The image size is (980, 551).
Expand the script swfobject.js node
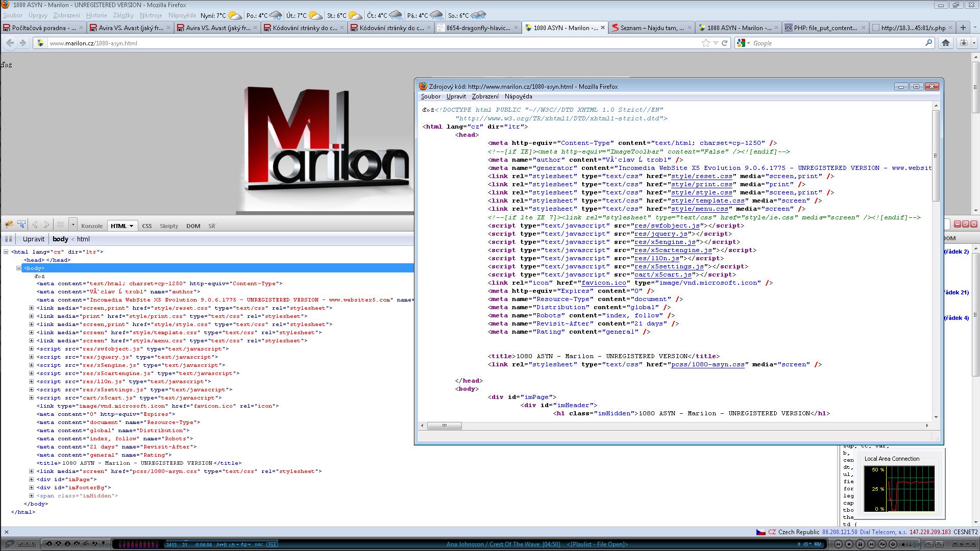[x=31, y=349]
